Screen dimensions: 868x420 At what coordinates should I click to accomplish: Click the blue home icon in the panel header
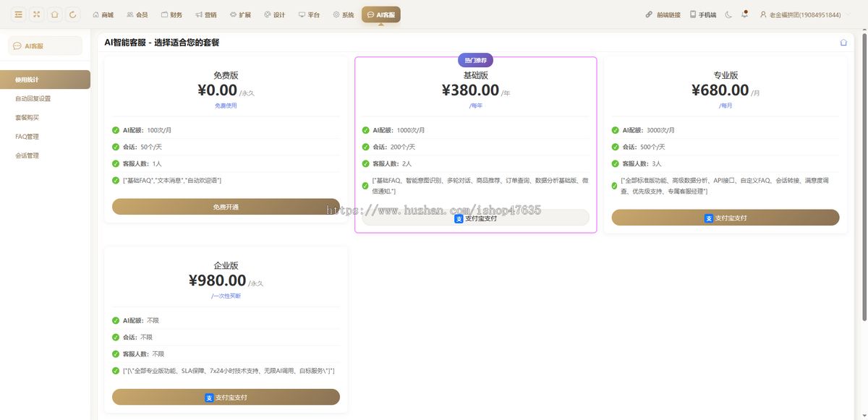843,43
